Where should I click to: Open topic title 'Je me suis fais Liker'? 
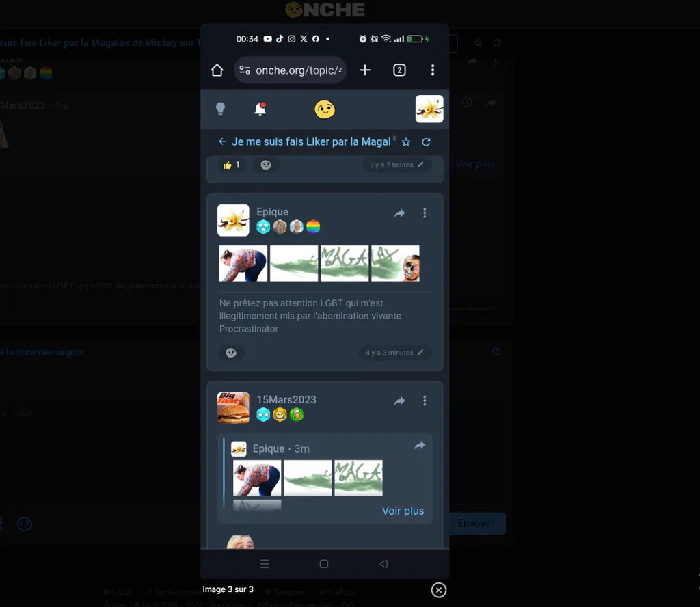(x=311, y=142)
